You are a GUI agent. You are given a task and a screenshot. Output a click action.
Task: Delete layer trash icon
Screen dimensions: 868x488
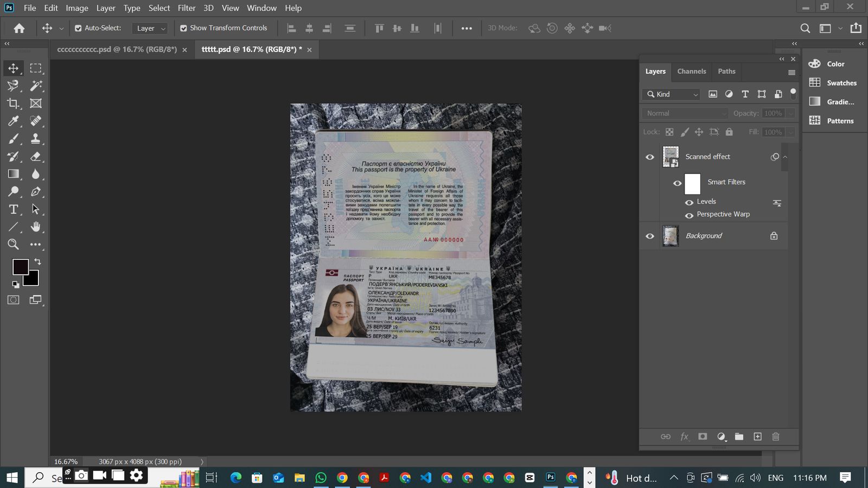pos(776,436)
